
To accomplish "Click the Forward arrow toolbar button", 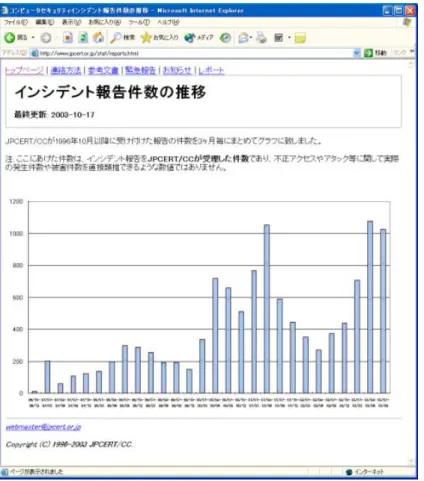I will point(46,38).
